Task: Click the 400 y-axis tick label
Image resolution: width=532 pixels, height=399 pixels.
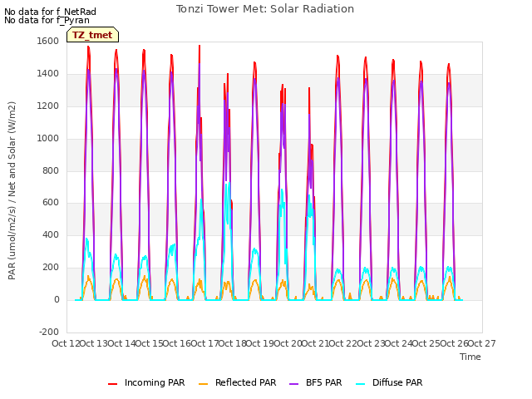Action: click(51, 234)
